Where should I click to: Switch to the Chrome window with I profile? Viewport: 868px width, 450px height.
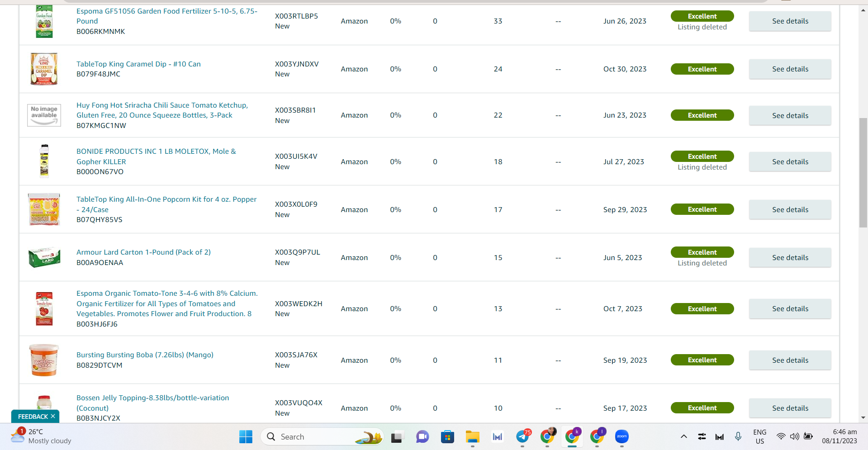coord(598,436)
